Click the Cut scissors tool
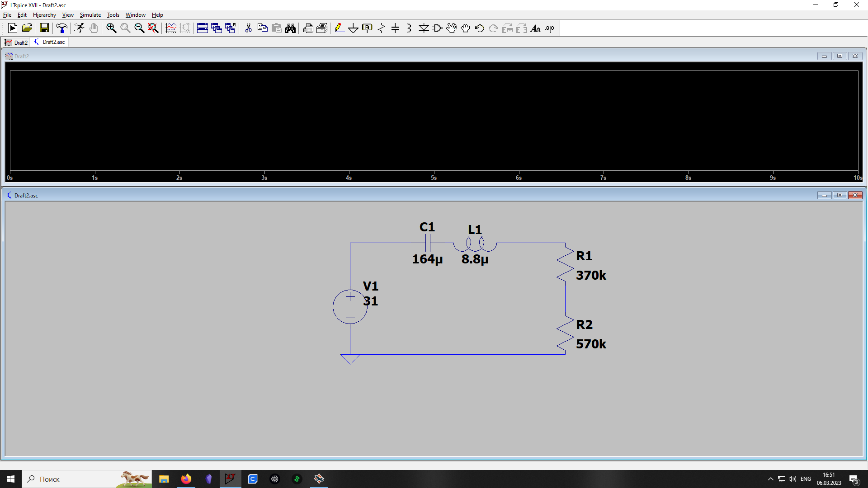 (248, 28)
